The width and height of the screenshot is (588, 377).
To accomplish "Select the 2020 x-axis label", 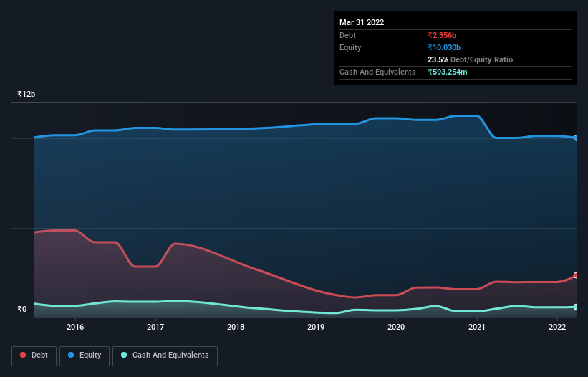I will pyautogui.click(x=396, y=327).
